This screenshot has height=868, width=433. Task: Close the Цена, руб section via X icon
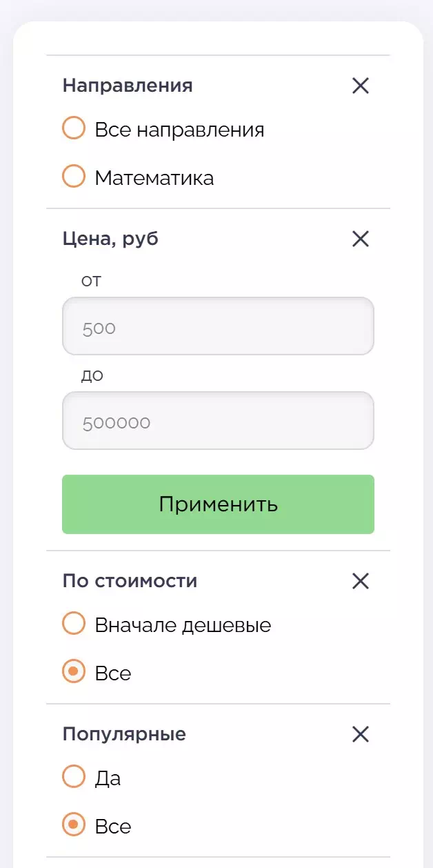pyautogui.click(x=361, y=239)
